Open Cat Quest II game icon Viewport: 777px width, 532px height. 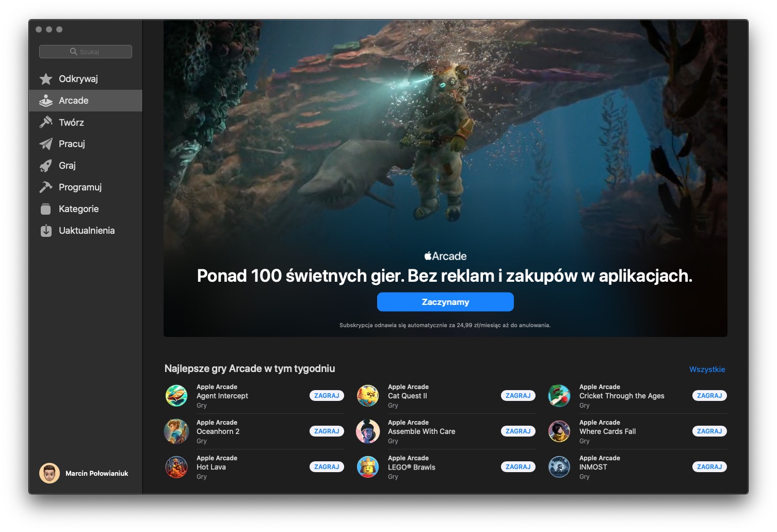(x=368, y=396)
